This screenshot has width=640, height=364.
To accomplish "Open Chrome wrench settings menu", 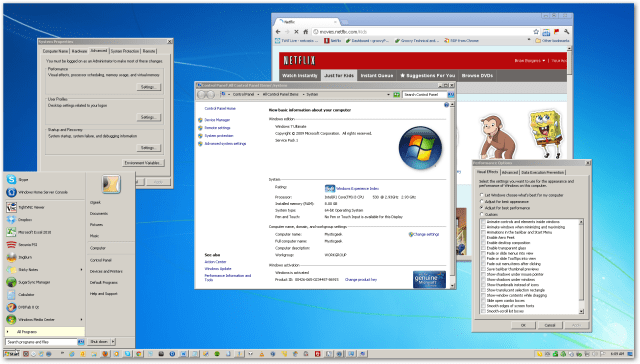I will pyautogui.click(x=567, y=31).
